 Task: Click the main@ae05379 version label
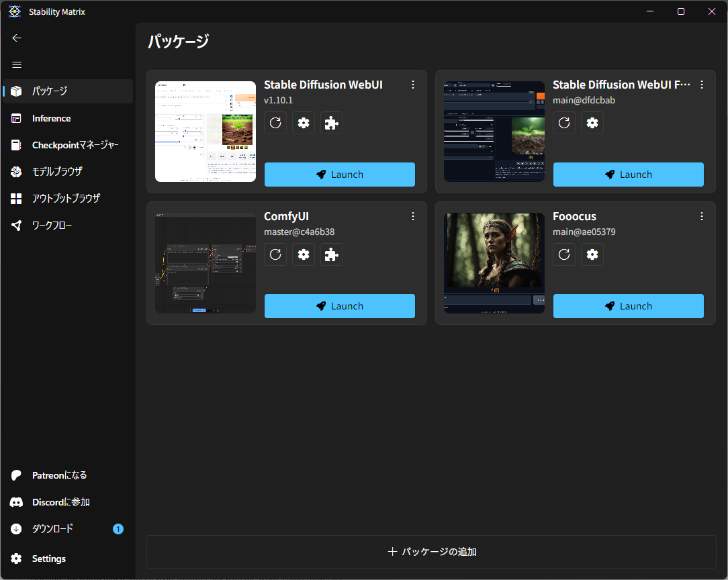click(x=584, y=232)
